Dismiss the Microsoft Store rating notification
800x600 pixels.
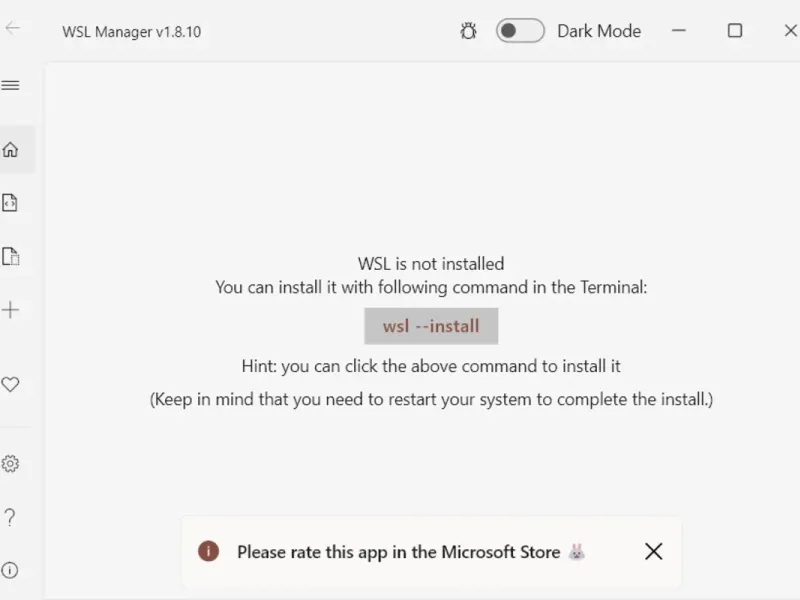pyautogui.click(x=653, y=551)
